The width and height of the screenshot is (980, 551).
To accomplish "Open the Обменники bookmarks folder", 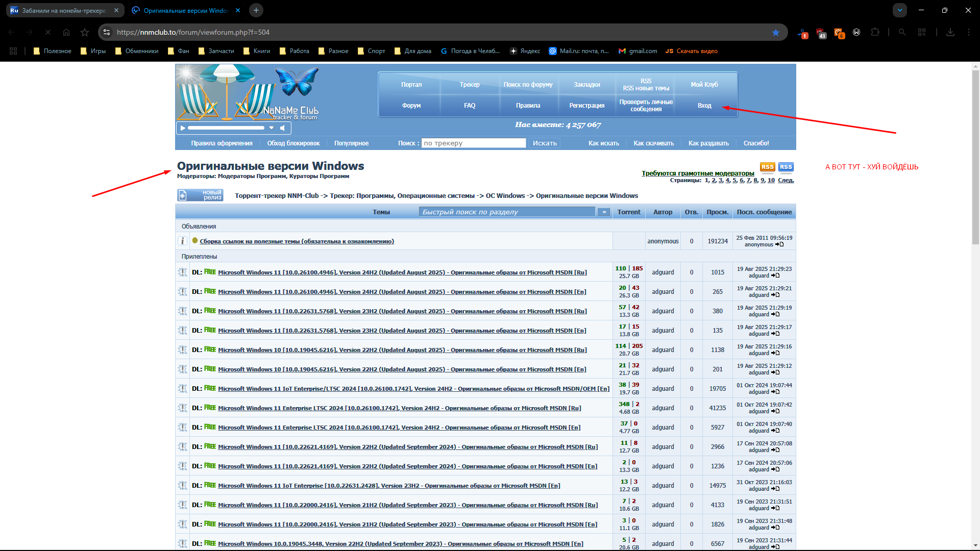I will click(x=136, y=51).
